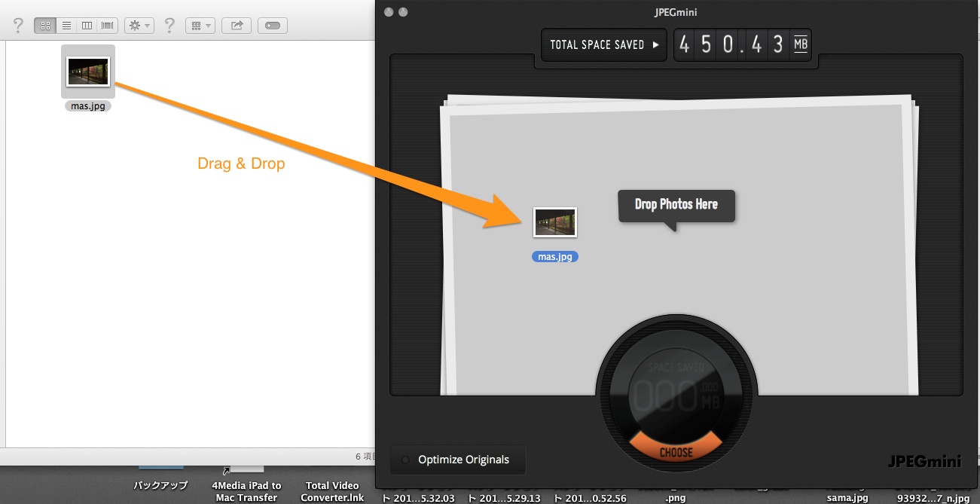Select desktop file 93932…7_n.jpg
The image size is (980, 504).
[933, 497]
